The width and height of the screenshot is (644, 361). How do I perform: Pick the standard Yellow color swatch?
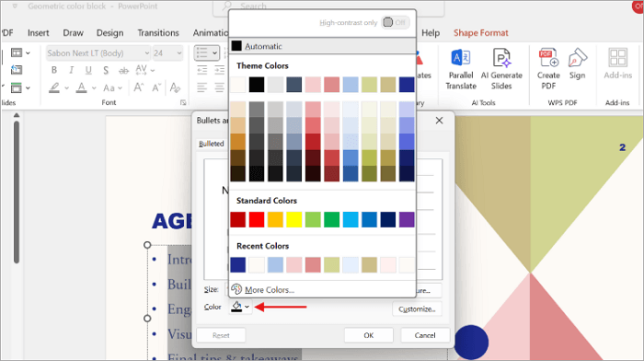click(x=294, y=219)
